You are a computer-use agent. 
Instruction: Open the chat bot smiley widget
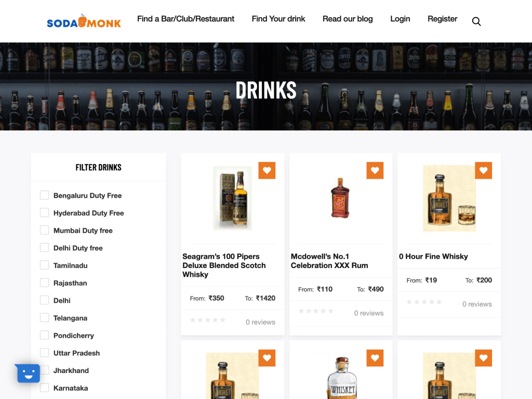28,373
